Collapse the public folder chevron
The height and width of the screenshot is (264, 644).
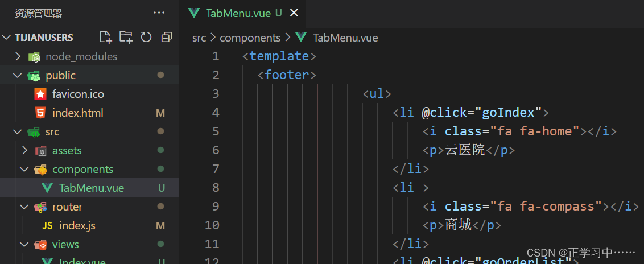pyautogui.click(x=18, y=76)
